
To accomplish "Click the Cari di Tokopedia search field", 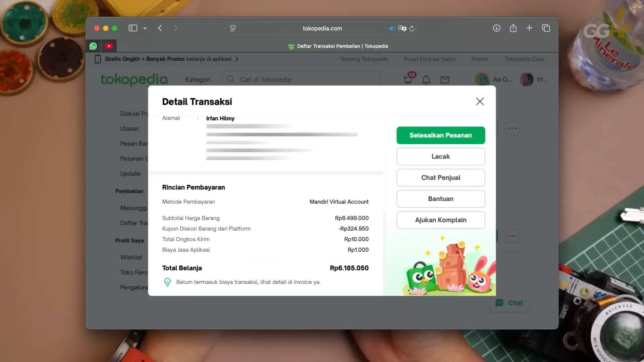I will click(x=301, y=79).
